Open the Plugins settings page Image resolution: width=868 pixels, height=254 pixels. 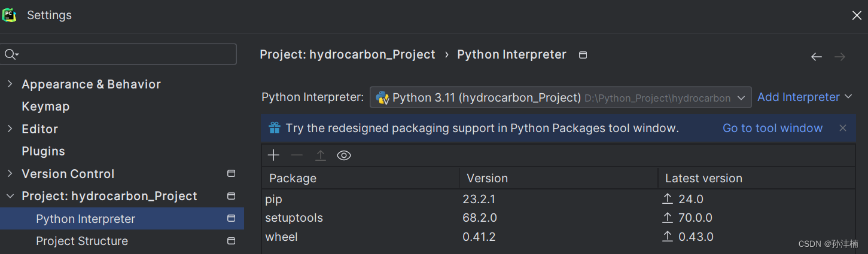tap(43, 151)
